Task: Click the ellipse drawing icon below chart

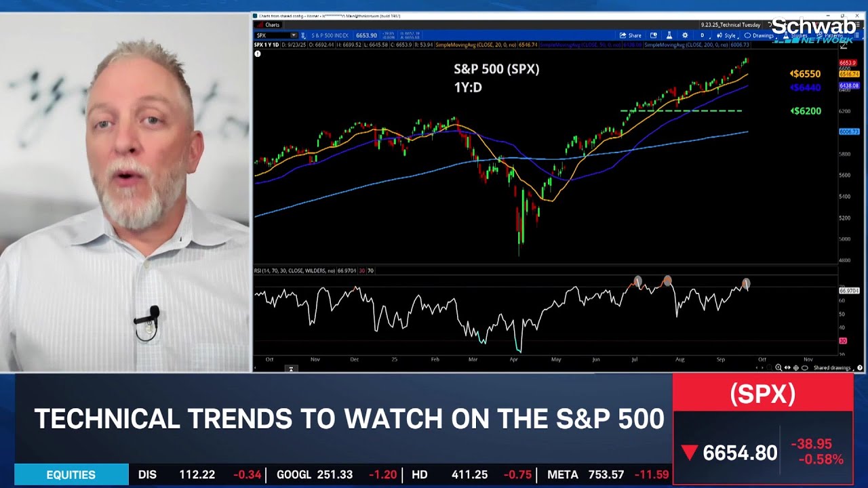Action: [804, 367]
